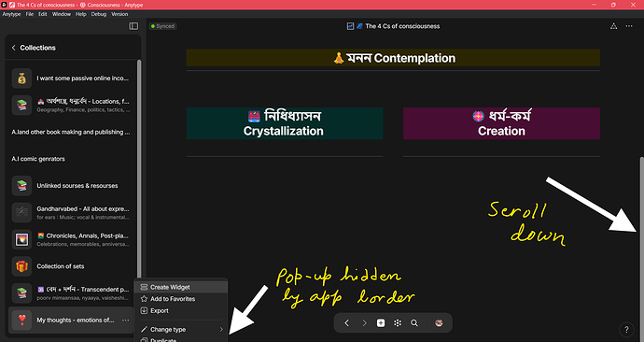Click the green Synced status badge
The image size is (644, 342).
(x=162, y=26)
